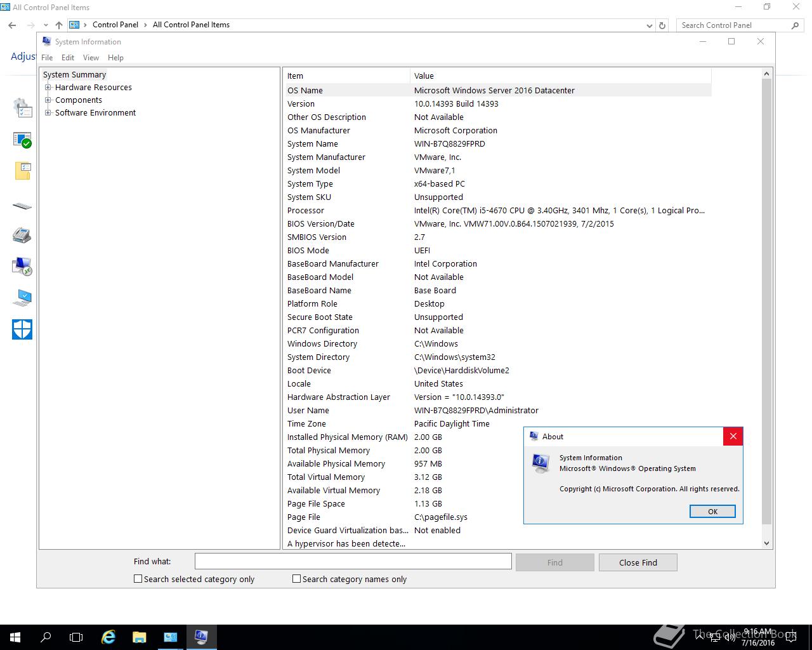Refresh the Control Panel address bar

click(x=662, y=25)
